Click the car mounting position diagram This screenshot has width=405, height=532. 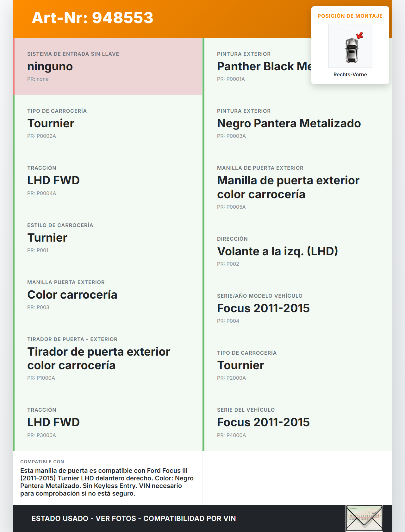coord(350,46)
